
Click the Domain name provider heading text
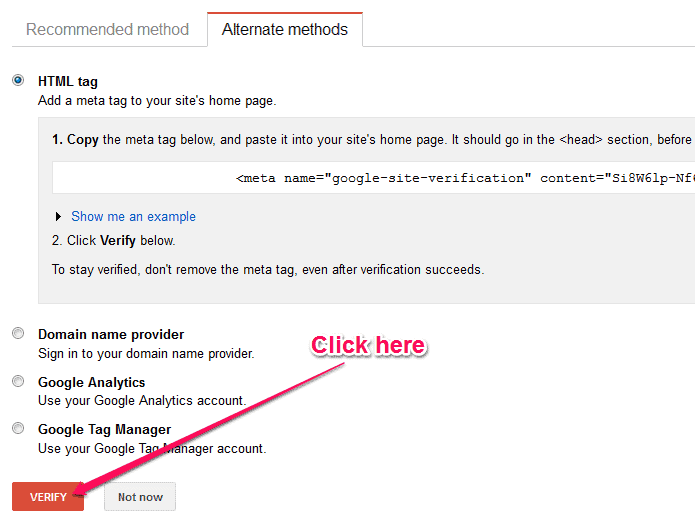point(111,334)
